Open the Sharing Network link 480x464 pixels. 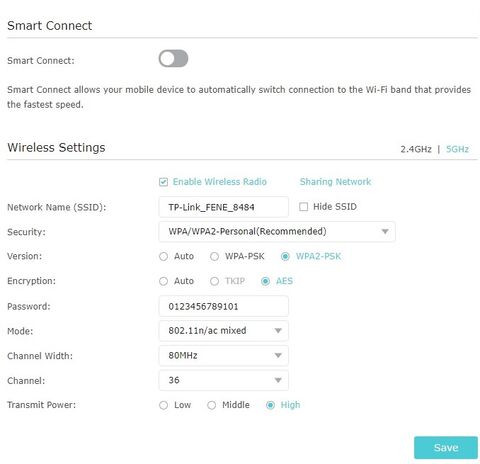pyautogui.click(x=335, y=182)
